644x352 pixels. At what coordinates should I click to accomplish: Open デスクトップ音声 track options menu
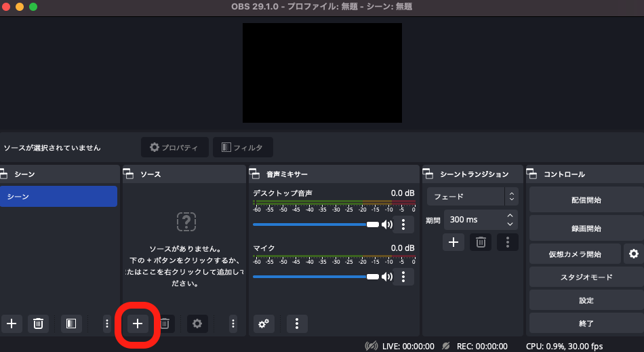(x=403, y=224)
